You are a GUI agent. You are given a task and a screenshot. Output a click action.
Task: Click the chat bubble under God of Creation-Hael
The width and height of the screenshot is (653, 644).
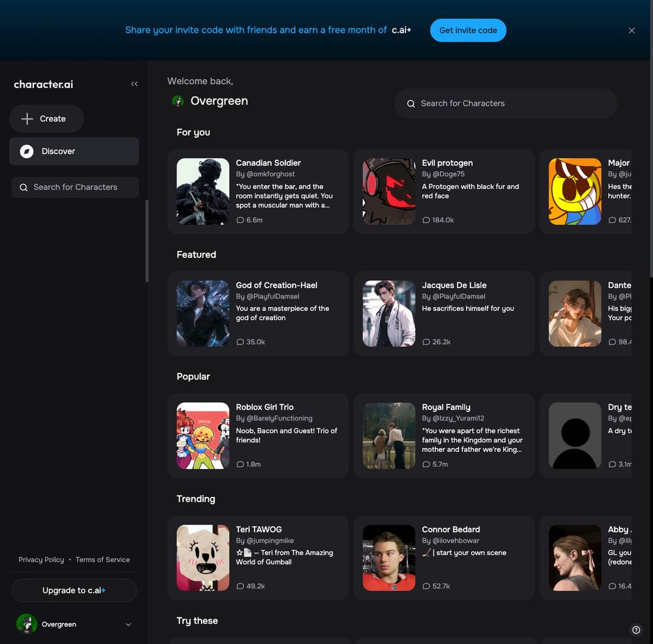click(242, 342)
